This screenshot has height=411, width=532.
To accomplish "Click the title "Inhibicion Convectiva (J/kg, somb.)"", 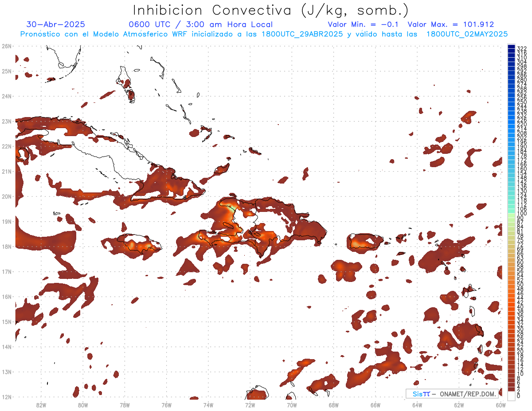I will coord(271,10).
